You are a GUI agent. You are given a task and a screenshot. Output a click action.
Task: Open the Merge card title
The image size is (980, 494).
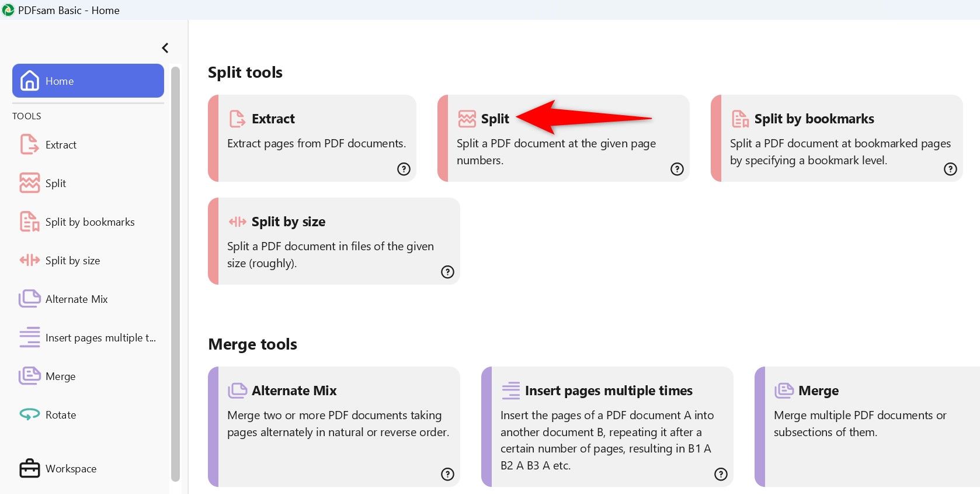(x=818, y=391)
